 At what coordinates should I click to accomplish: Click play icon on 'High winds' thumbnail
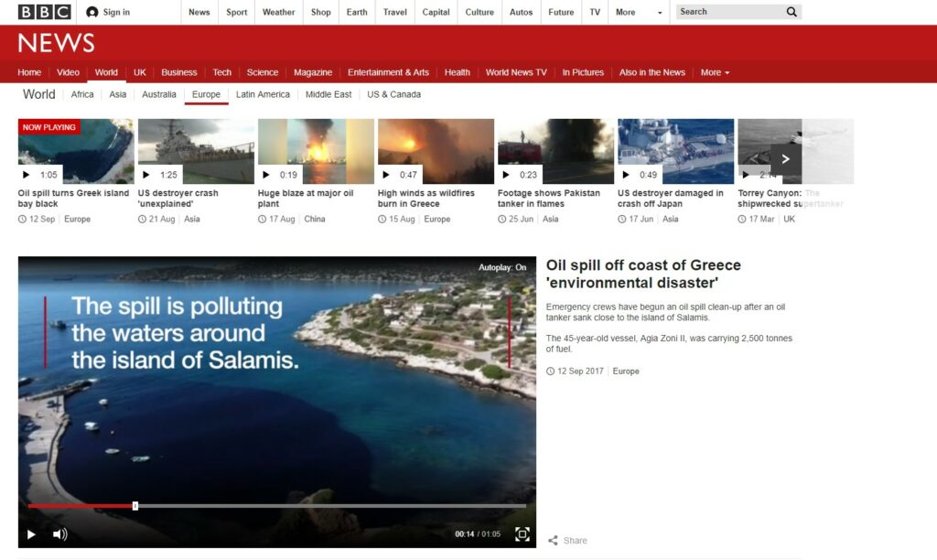387,175
